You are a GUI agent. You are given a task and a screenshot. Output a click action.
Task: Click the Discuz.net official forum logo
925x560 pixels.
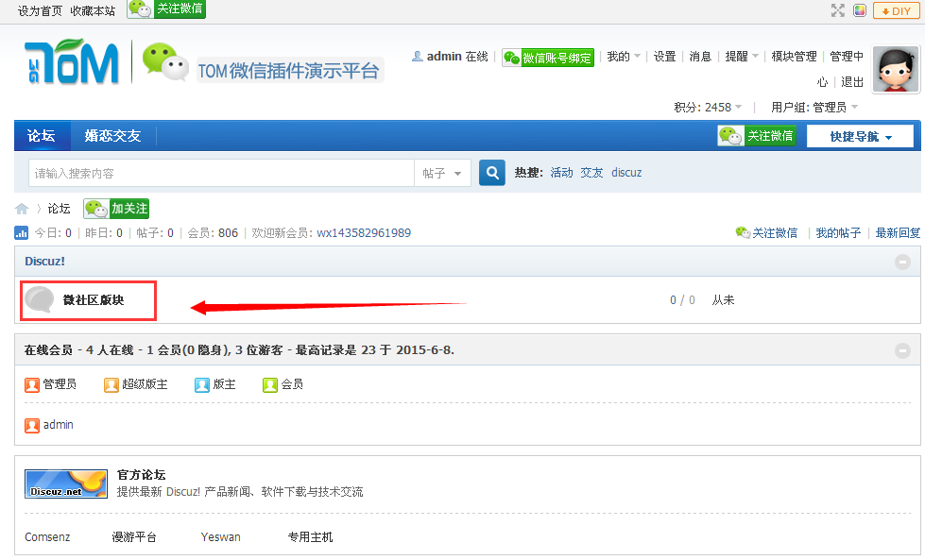pos(65,484)
